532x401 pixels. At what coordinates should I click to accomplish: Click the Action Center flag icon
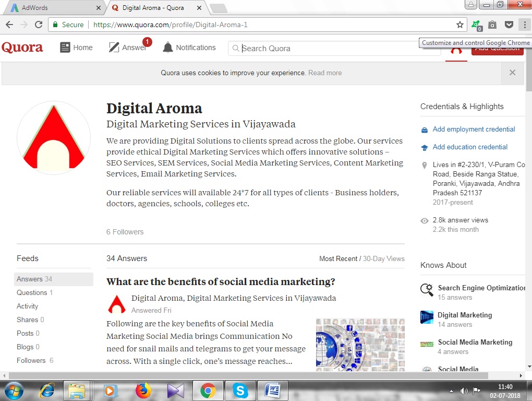click(477, 391)
